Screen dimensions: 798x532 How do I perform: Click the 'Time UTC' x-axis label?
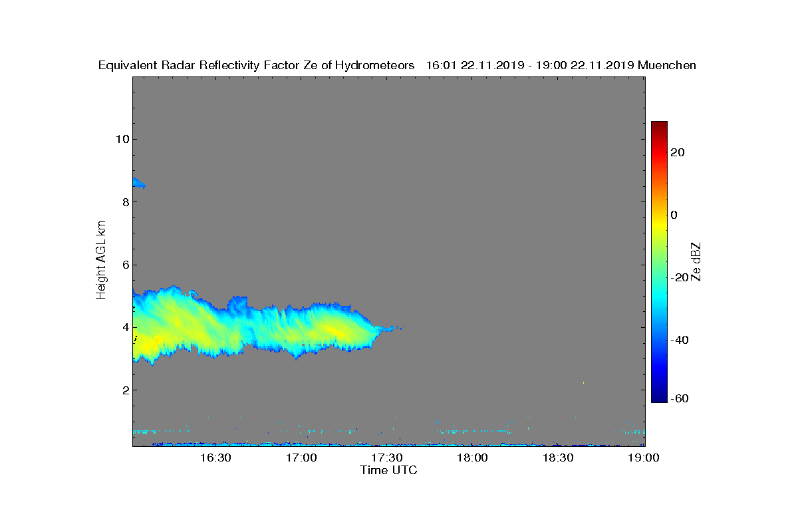(389, 470)
